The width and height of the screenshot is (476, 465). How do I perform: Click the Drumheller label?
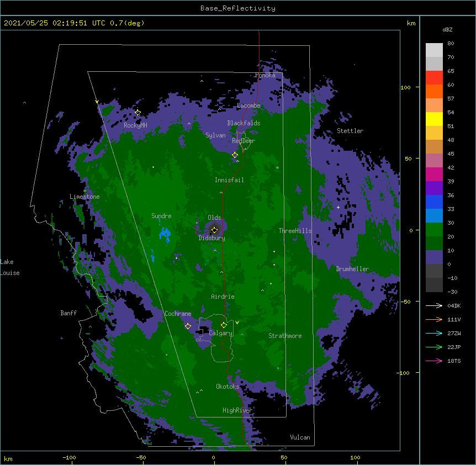[x=352, y=269]
